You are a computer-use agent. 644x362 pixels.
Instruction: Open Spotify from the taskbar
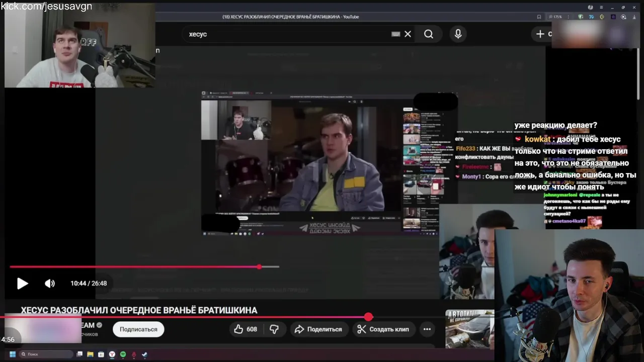(123, 354)
